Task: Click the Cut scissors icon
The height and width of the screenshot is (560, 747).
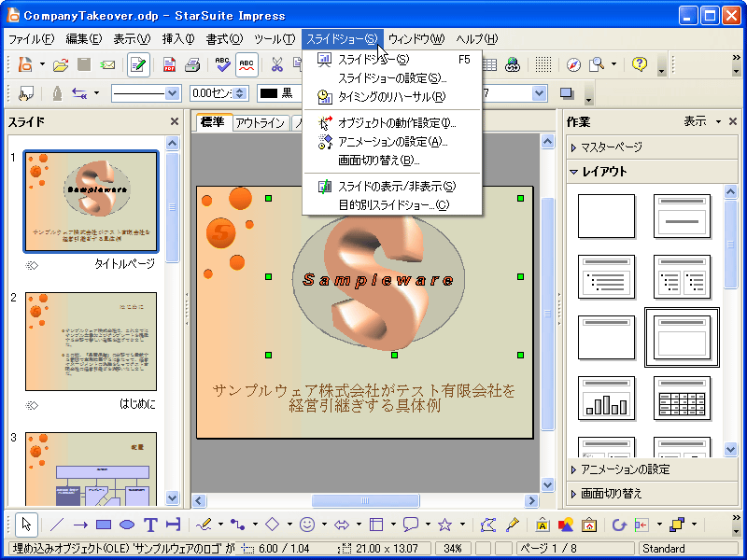Action: [x=276, y=64]
